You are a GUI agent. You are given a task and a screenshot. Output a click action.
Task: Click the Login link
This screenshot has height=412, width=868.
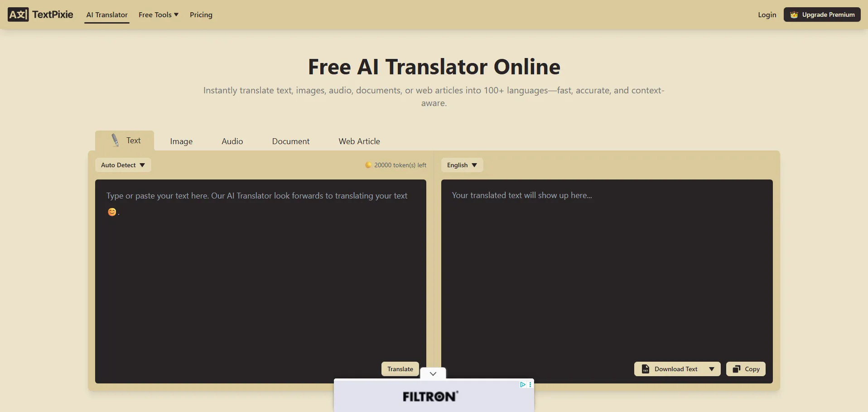coord(767,15)
